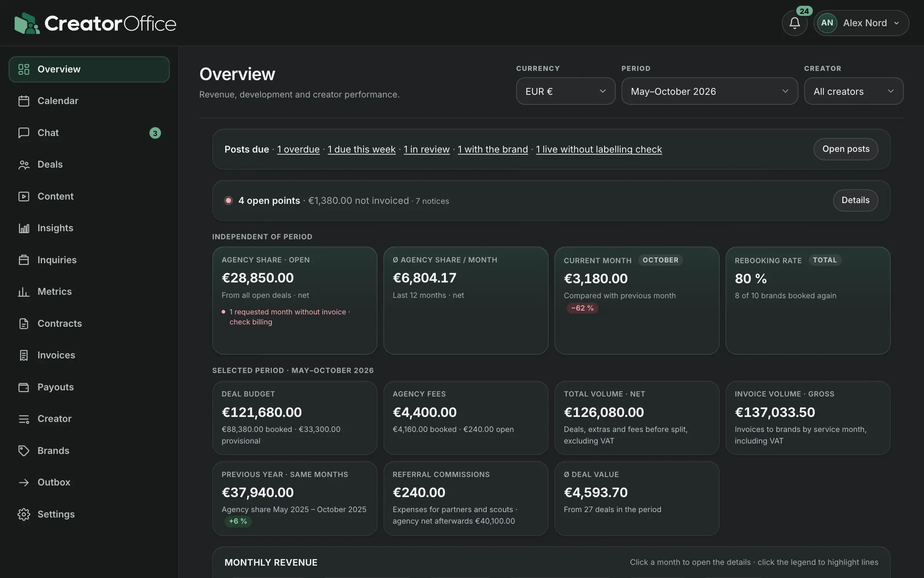Click the Calendar icon in sidebar

(24, 101)
